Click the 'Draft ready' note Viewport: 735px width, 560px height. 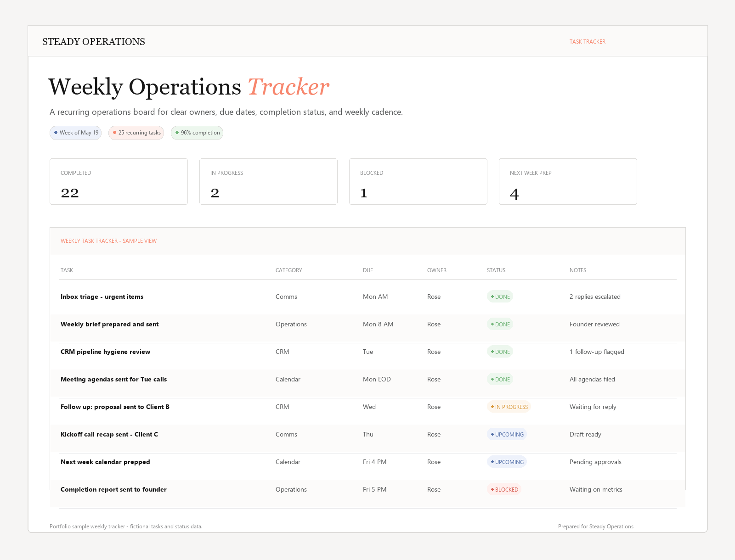pos(585,434)
